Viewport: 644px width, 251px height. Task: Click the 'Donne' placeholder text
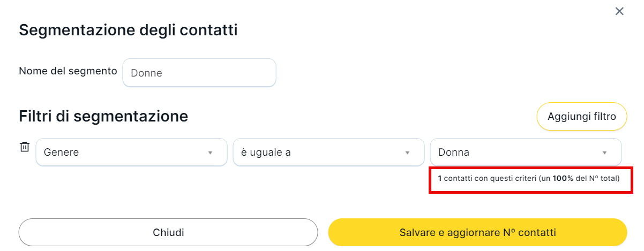[x=146, y=73]
